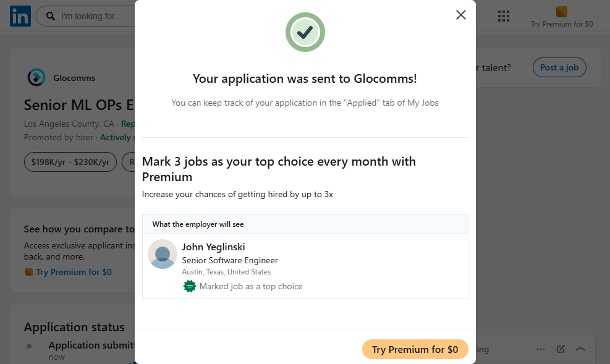Click John Yeglinski's profile avatar
The width and height of the screenshot is (610, 364).
point(163,254)
